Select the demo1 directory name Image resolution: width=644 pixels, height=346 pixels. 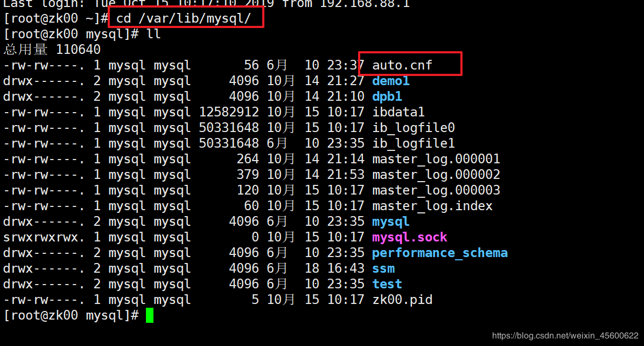coord(390,80)
